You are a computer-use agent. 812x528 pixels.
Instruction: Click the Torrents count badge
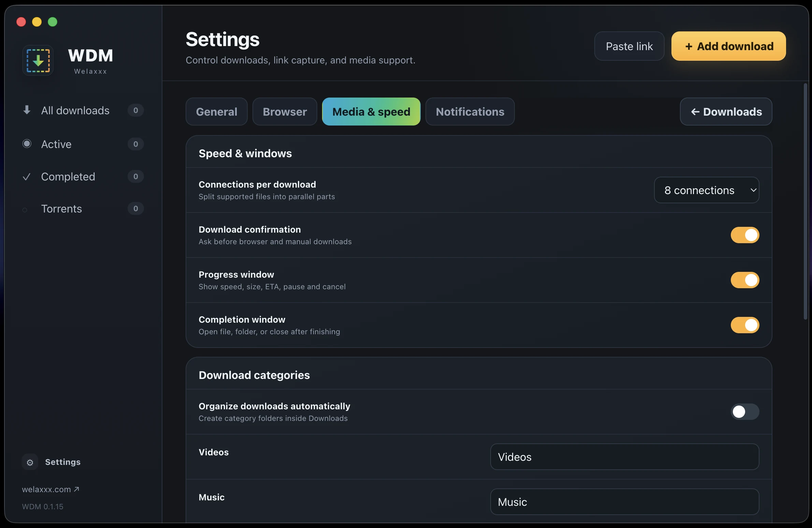point(135,208)
